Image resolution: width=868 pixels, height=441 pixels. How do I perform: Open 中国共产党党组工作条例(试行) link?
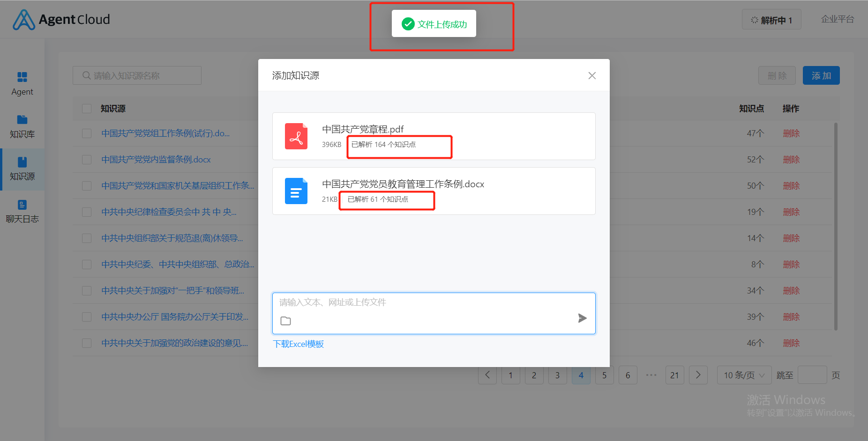click(165, 133)
